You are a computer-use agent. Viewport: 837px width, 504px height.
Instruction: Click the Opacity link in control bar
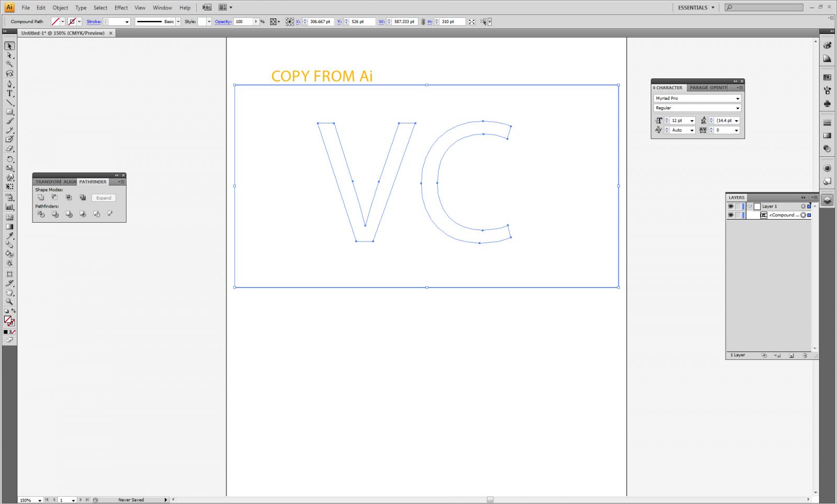[x=222, y=22]
